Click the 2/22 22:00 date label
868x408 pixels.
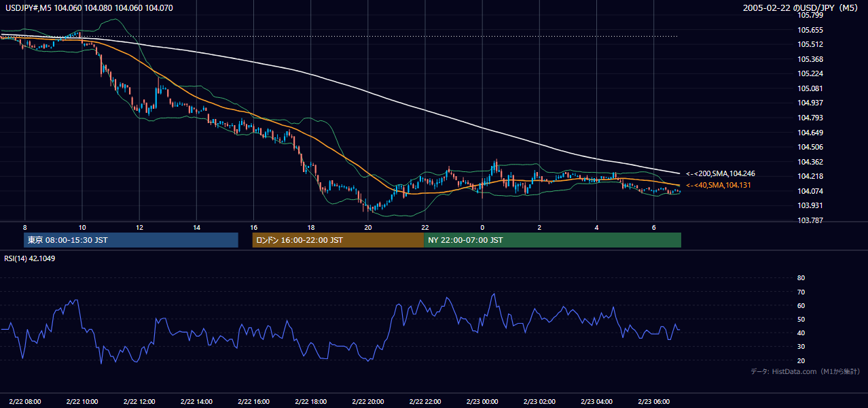click(x=425, y=401)
